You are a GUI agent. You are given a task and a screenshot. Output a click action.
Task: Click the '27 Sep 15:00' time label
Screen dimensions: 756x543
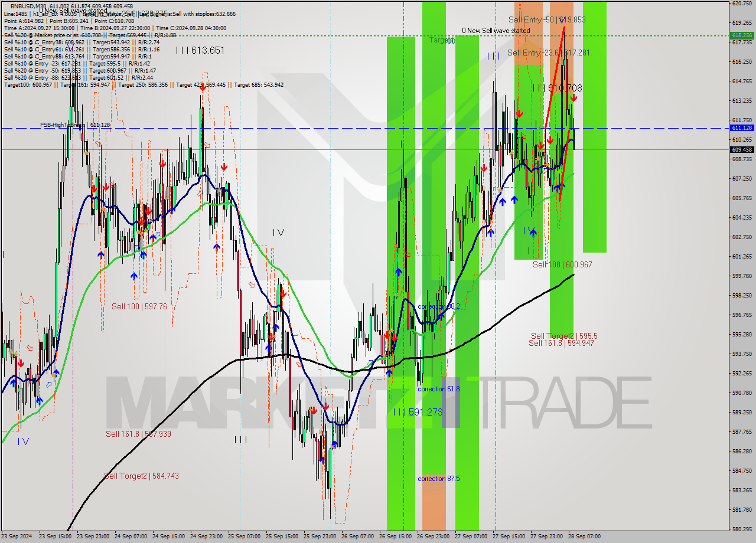(509, 537)
